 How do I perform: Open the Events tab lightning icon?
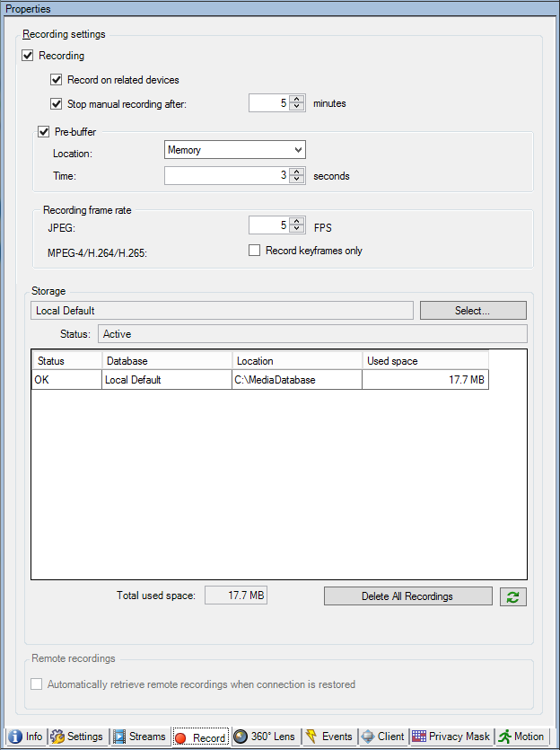click(311, 737)
